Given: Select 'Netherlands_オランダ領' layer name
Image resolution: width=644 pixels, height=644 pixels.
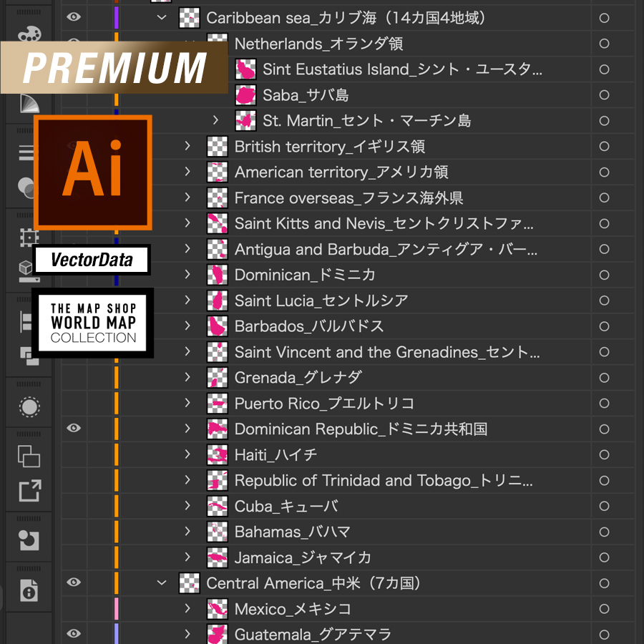Looking at the screenshot, I should (x=318, y=44).
